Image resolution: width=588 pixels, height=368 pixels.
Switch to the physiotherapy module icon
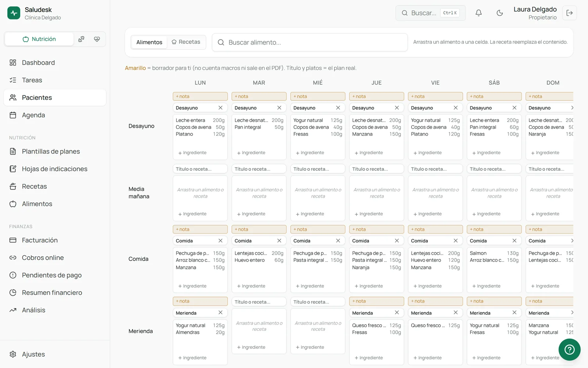point(81,39)
